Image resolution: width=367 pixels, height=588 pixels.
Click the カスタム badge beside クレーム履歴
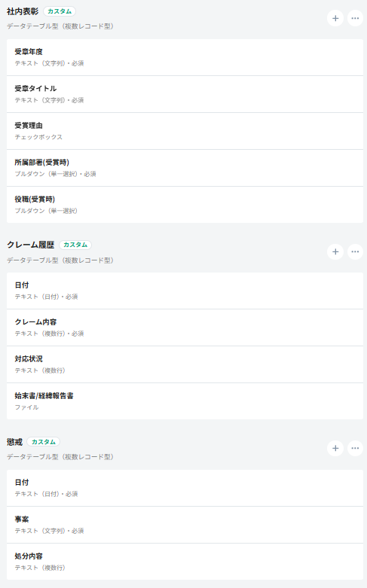point(75,245)
